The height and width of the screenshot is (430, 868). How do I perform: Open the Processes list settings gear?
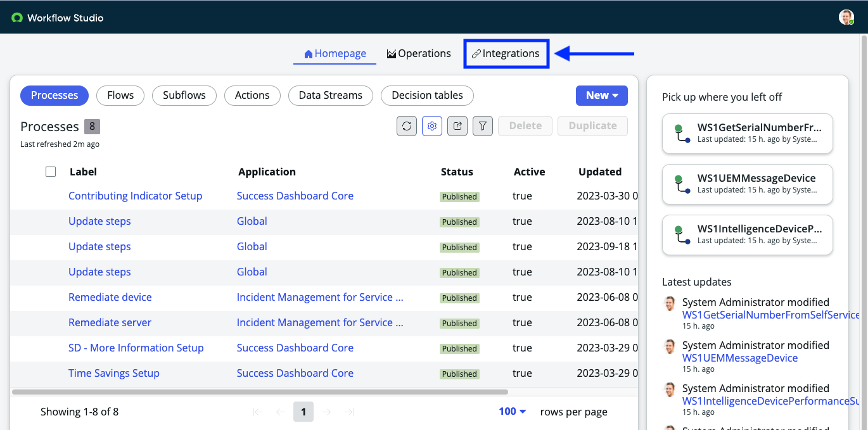431,126
